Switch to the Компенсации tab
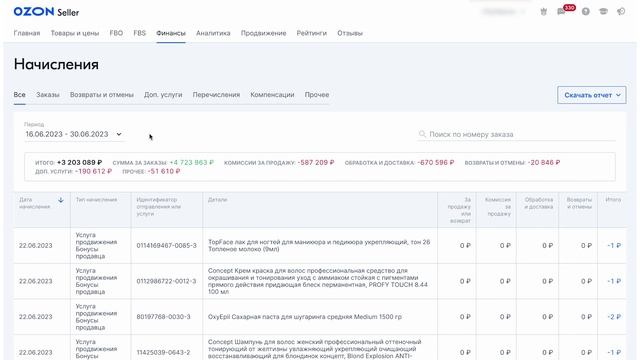Image resolution: width=640 pixels, height=360 pixels. [272, 95]
